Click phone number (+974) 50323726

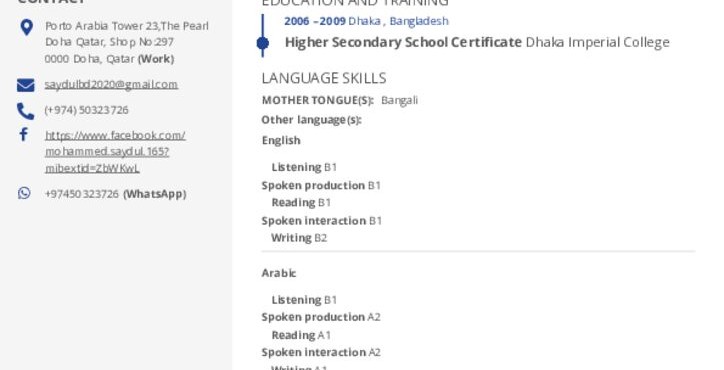pyautogui.click(x=86, y=110)
